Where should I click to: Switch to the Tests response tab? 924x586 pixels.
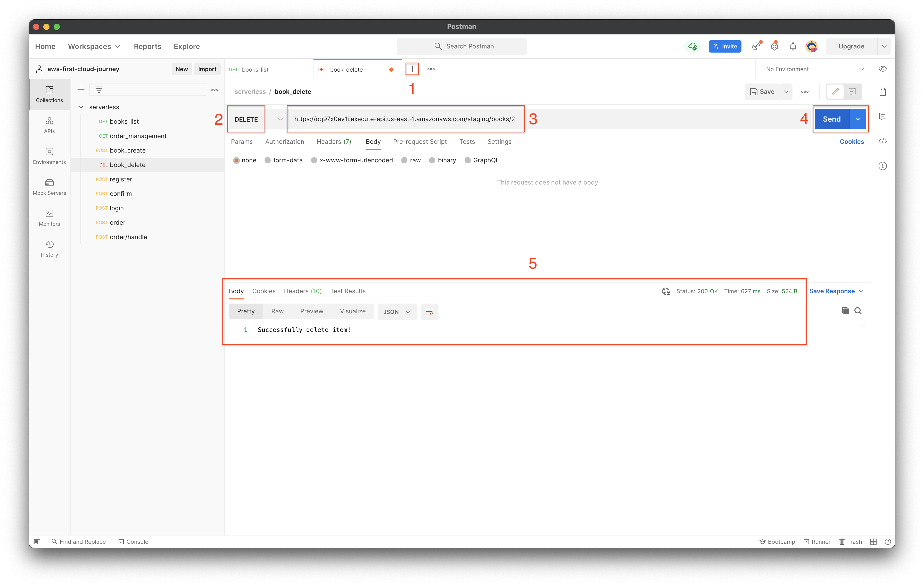[x=348, y=291]
